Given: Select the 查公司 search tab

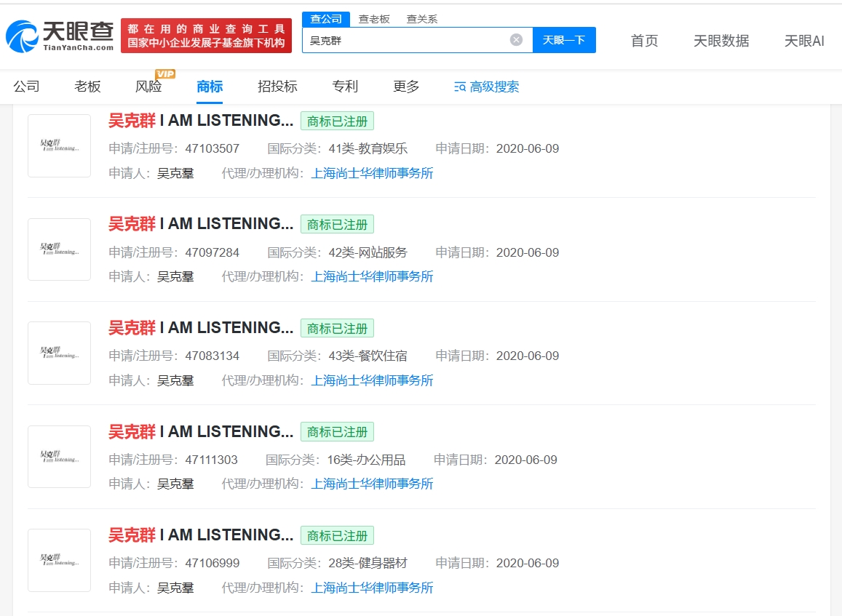Looking at the screenshot, I should click(x=326, y=19).
